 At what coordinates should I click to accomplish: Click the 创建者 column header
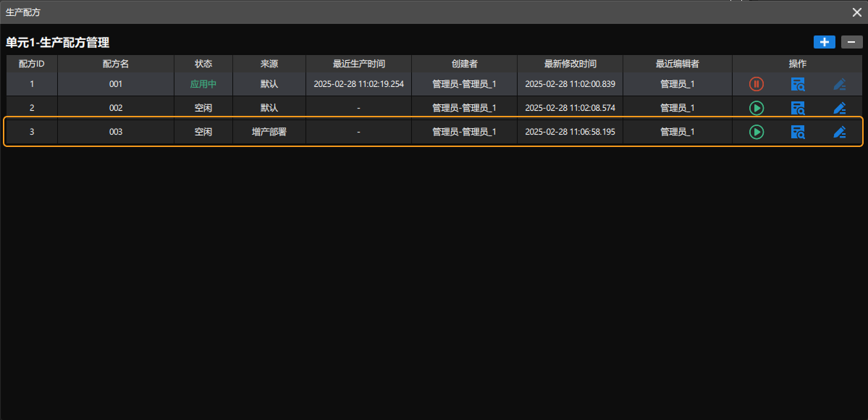point(463,63)
